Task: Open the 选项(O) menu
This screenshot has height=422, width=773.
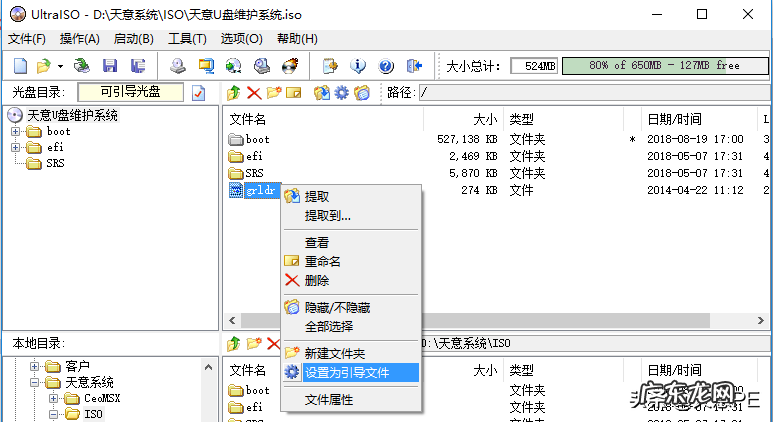Action: (x=242, y=39)
